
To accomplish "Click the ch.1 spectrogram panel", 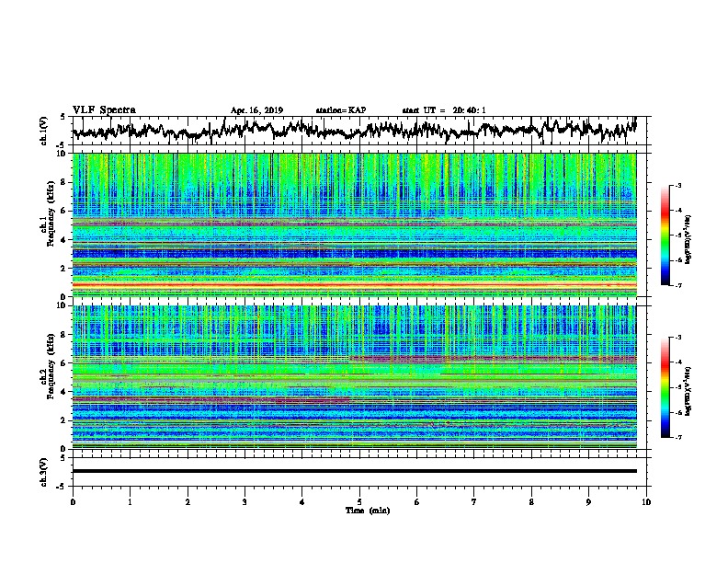I will tap(354, 224).
